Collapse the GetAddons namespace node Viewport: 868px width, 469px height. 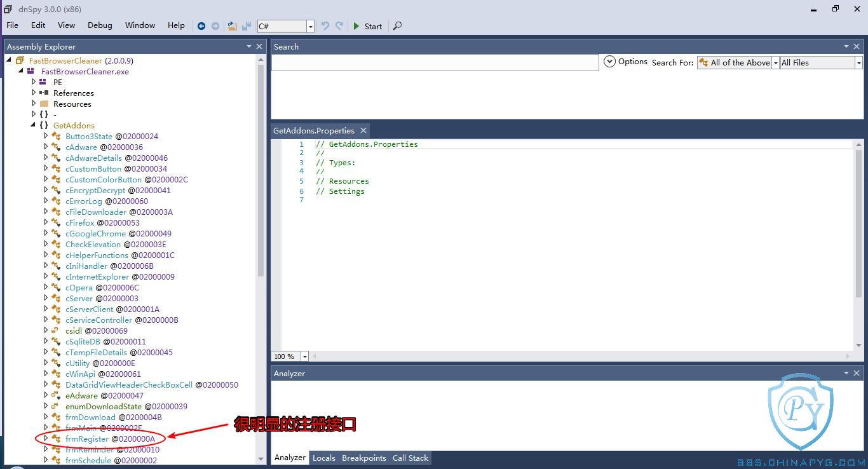click(x=33, y=125)
